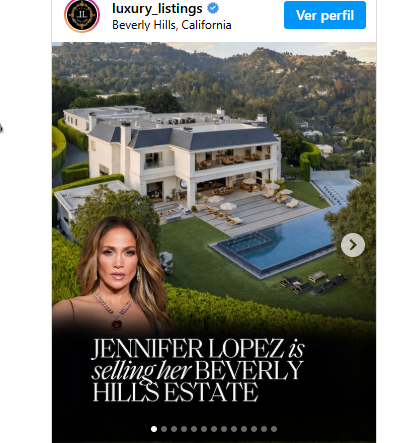Jump to the third carousel dot
Screen dimensions: 401x443
pyautogui.click(x=174, y=429)
